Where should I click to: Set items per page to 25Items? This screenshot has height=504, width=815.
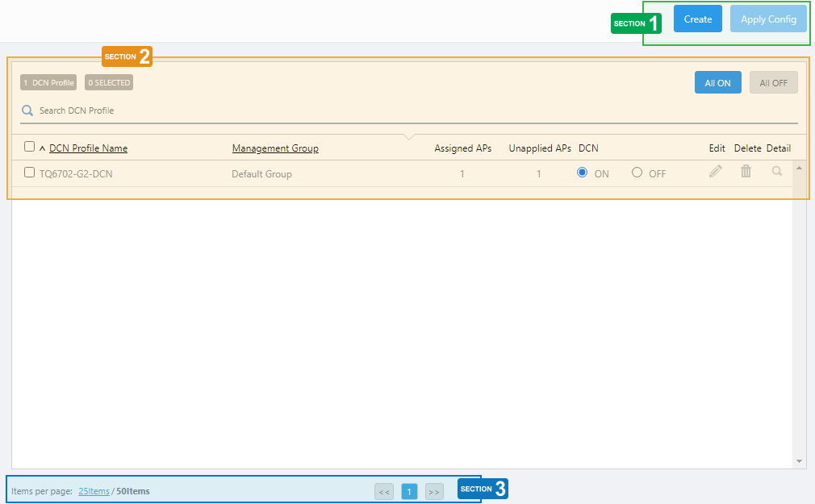tap(94, 491)
